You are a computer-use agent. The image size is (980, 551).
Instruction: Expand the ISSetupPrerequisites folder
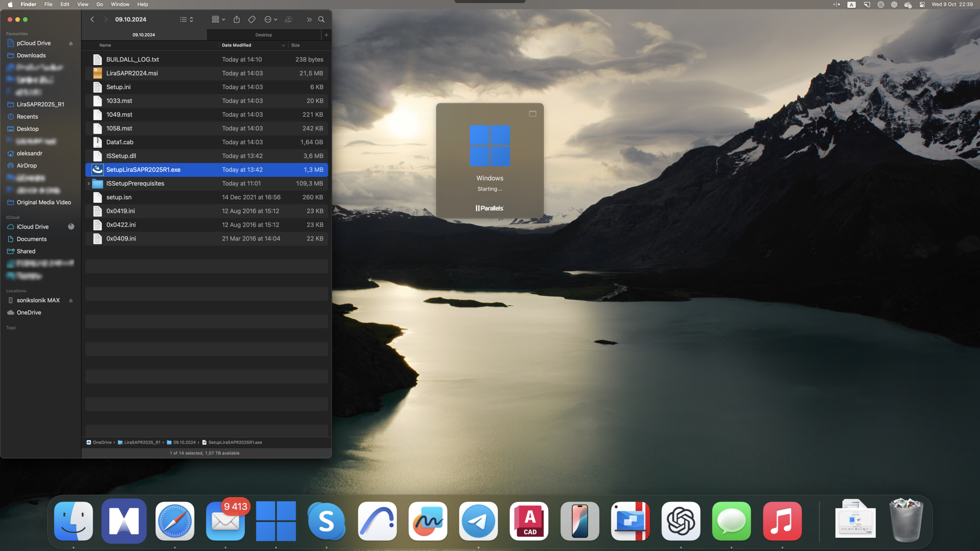[x=89, y=184]
